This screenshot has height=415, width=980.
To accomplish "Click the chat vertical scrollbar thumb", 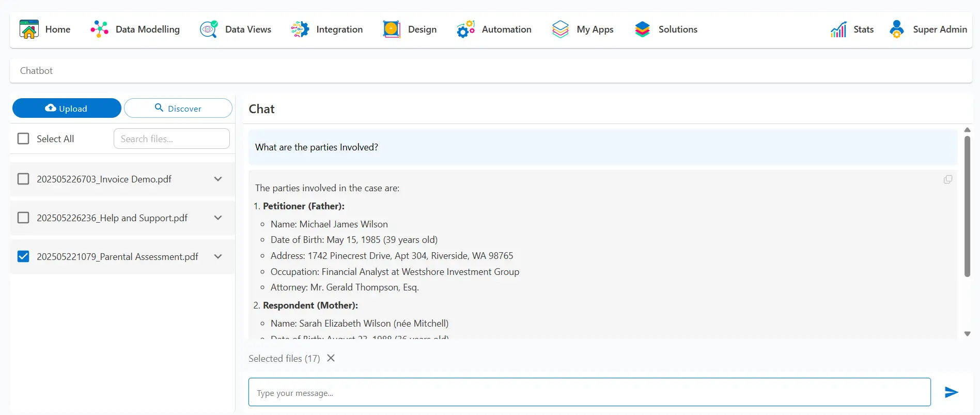I will pos(968,206).
